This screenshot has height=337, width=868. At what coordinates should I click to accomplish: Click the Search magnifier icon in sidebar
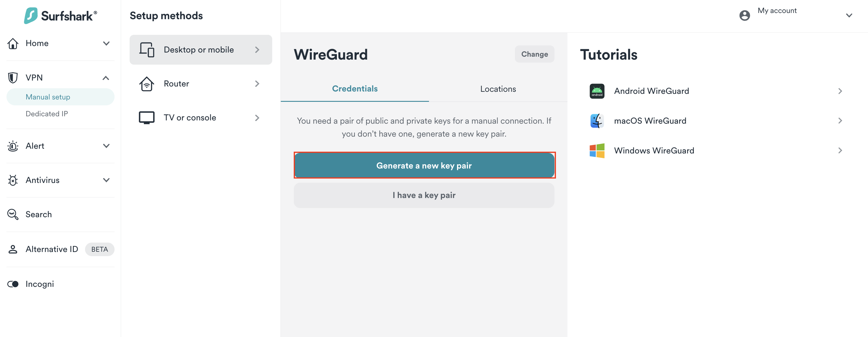[x=13, y=215]
